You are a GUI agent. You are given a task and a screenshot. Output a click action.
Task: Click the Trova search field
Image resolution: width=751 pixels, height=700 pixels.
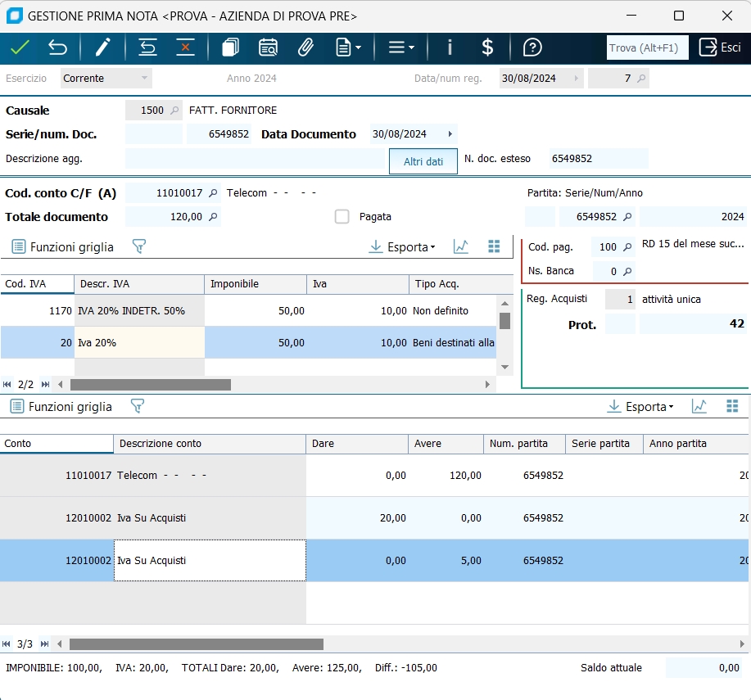[647, 47]
